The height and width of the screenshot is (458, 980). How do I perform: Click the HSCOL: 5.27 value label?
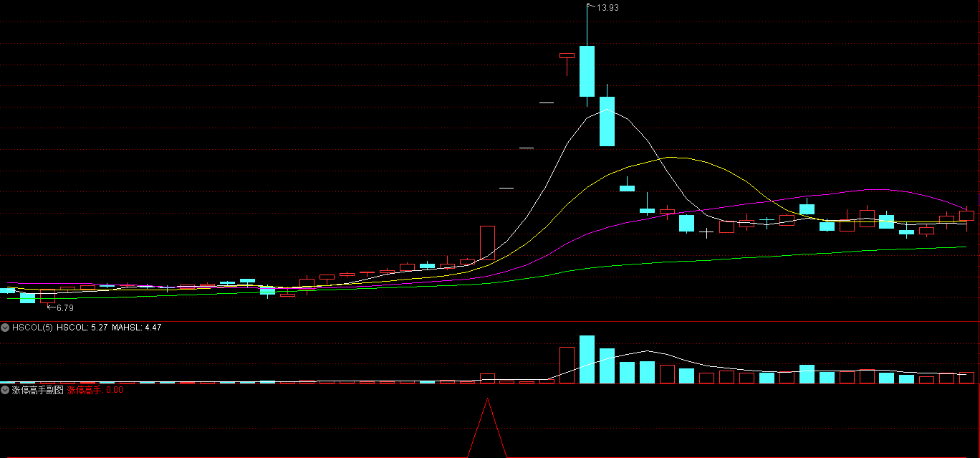pyautogui.click(x=82, y=328)
